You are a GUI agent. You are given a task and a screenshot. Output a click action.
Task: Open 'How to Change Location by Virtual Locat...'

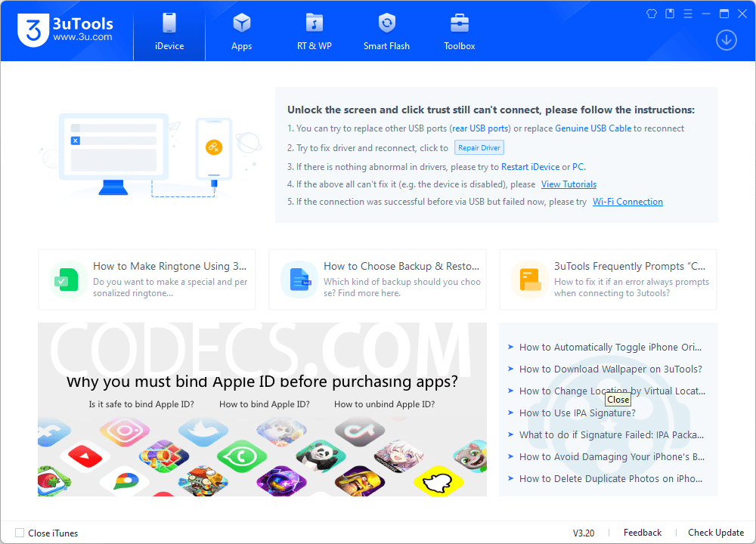610,391
